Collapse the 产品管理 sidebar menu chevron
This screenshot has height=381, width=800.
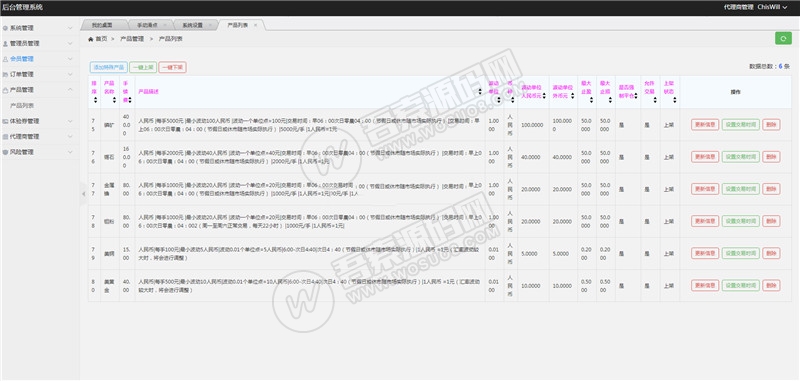click(x=70, y=89)
